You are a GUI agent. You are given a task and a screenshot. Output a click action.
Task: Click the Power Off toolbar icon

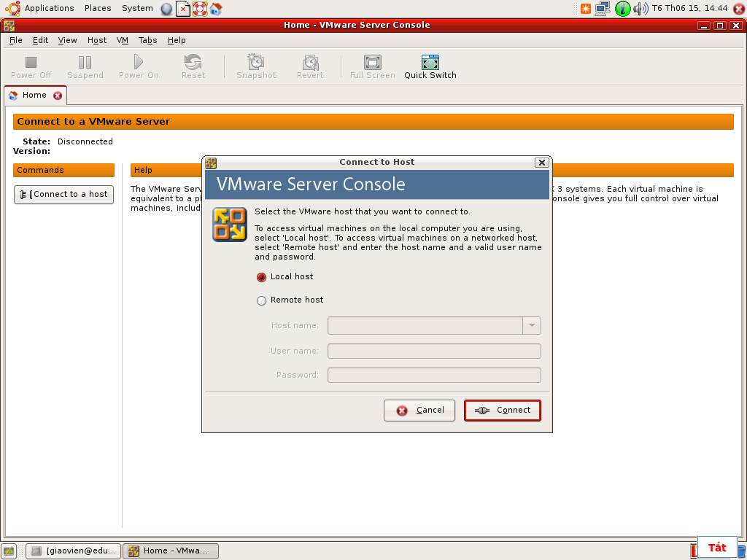pyautogui.click(x=31, y=63)
